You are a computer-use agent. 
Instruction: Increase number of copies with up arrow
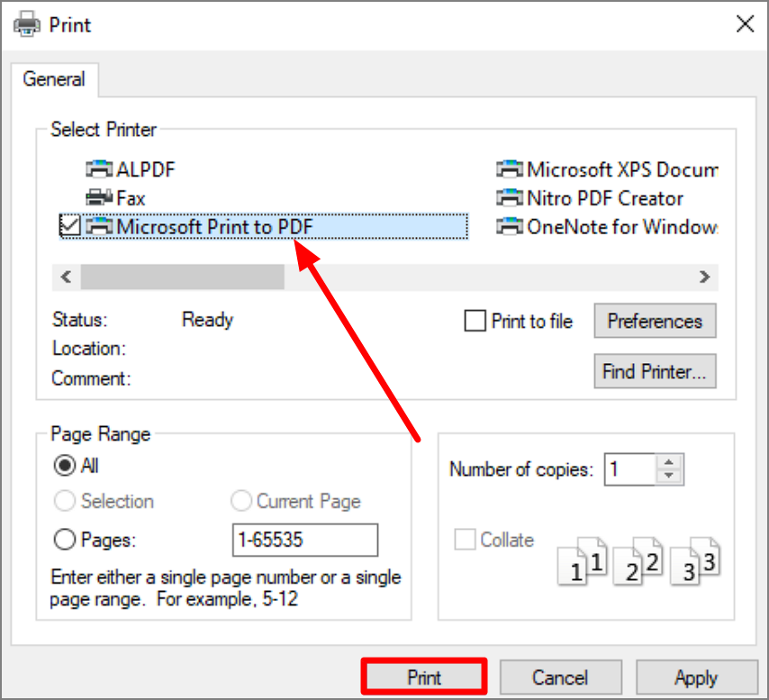point(668,462)
